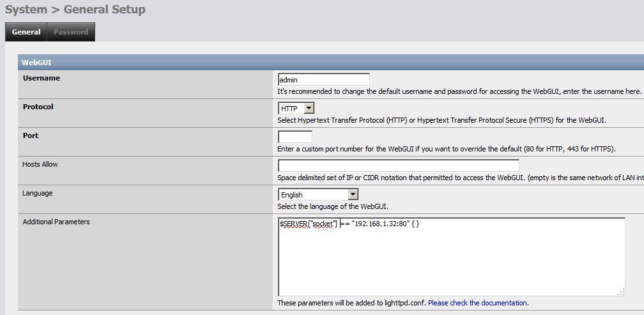Image resolution: width=644 pixels, height=315 pixels.
Task: Click the underlined word socket in textarea
Action: tap(323, 224)
